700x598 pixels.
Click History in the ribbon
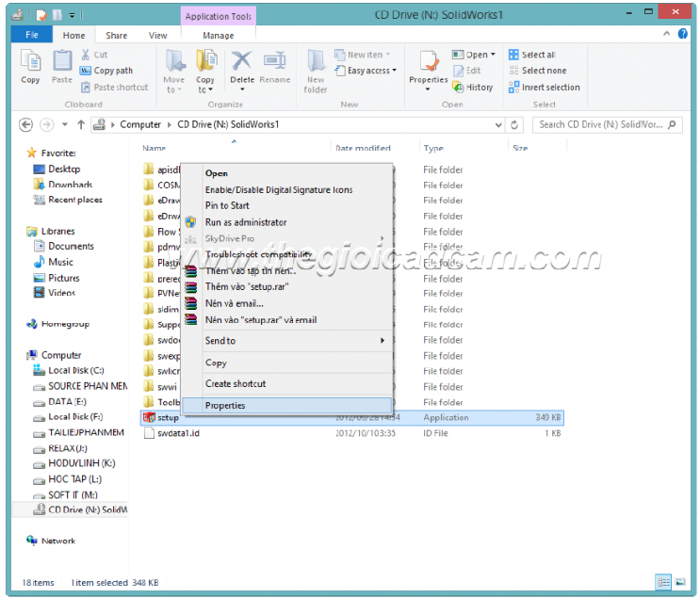pyautogui.click(x=472, y=87)
